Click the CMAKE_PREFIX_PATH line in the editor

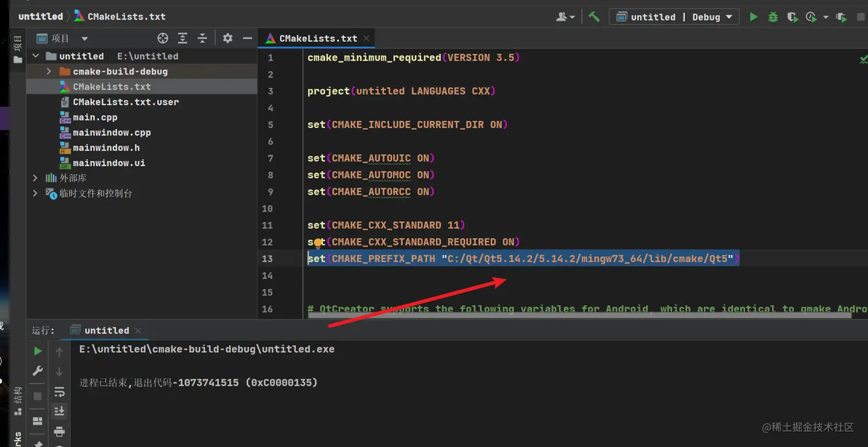(524, 259)
